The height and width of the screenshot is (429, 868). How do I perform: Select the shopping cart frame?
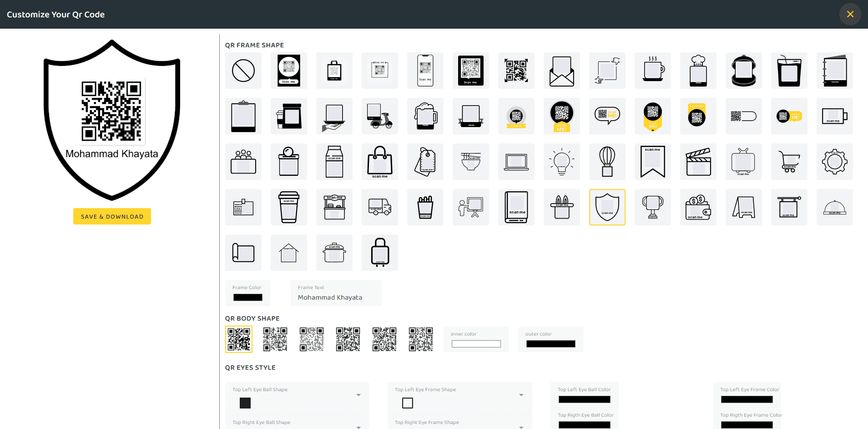point(789,162)
